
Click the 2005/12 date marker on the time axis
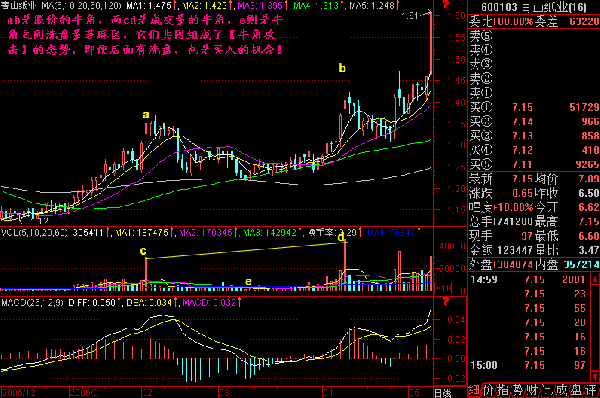pyautogui.click(x=18, y=393)
